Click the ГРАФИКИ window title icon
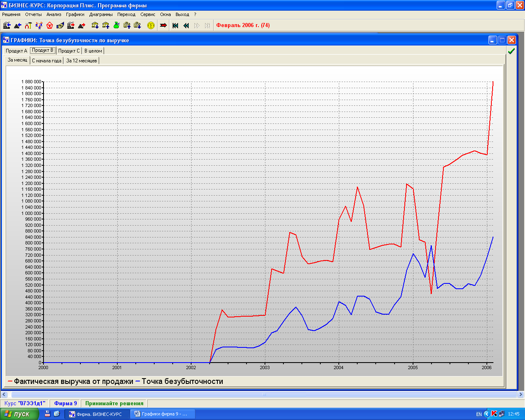The width and height of the screenshot is (525, 420). click(x=6, y=40)
